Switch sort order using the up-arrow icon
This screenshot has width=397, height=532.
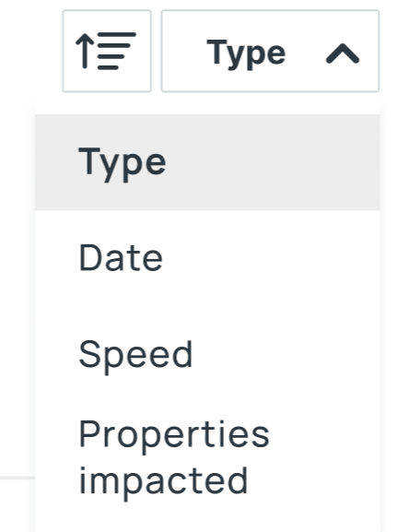[107, 51]
